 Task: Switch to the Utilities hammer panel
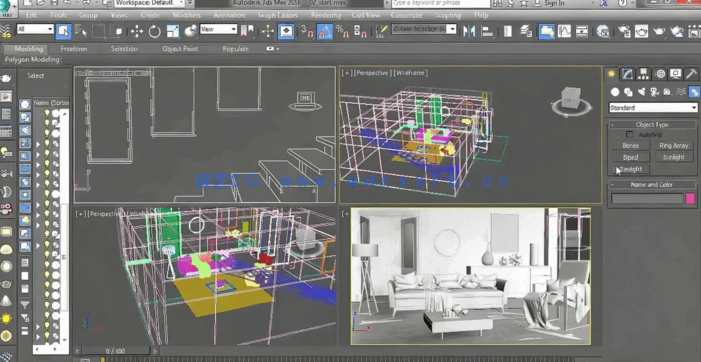[x=691, y=74]
